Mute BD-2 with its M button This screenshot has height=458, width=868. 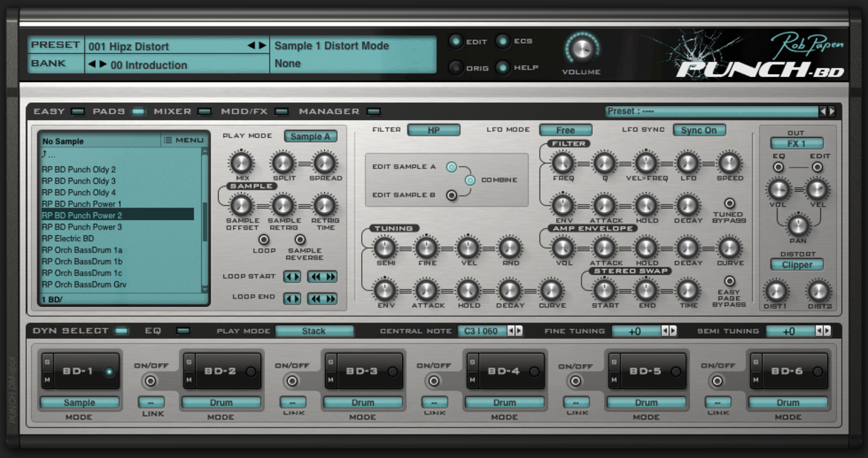tap(189, 379)
